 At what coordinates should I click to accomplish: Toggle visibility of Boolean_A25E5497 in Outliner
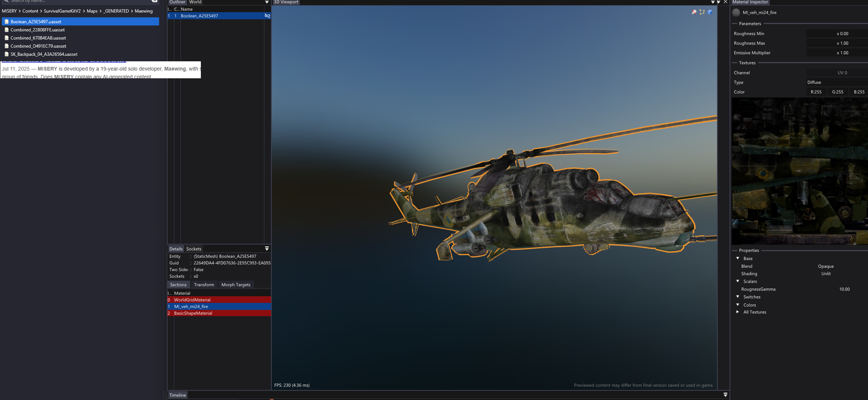tap(267, 16)
